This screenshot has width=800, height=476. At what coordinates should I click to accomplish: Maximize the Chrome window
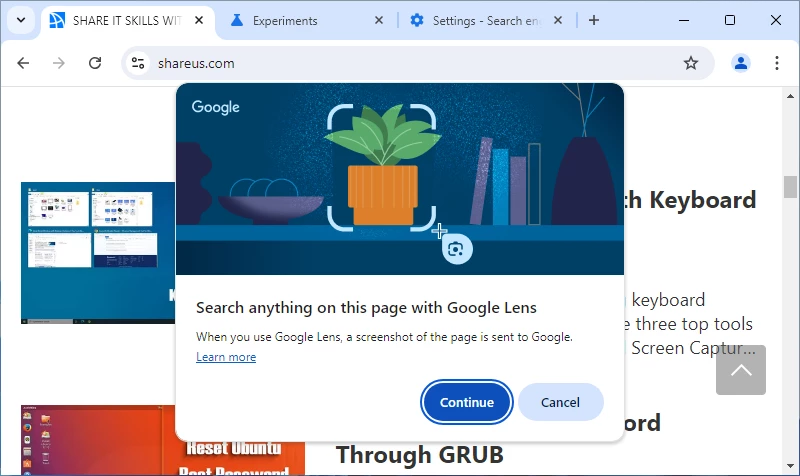(x=730, y=20)
